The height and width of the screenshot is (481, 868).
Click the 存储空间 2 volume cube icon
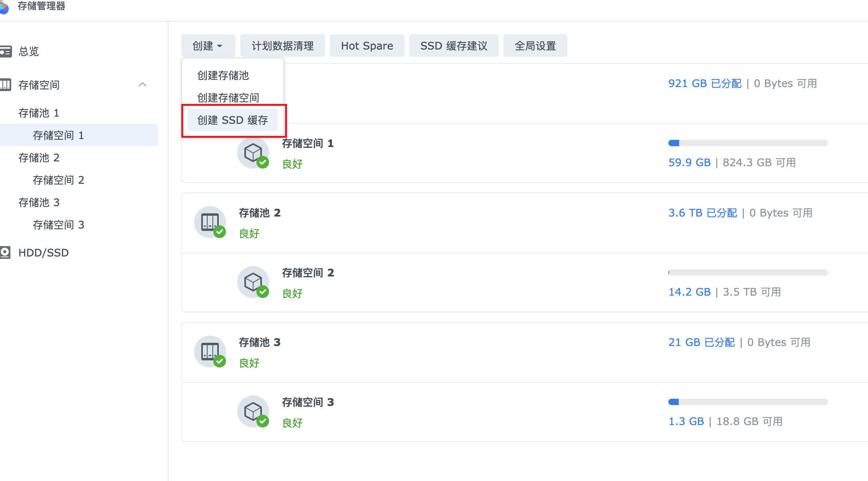click(x=253, y=282)
